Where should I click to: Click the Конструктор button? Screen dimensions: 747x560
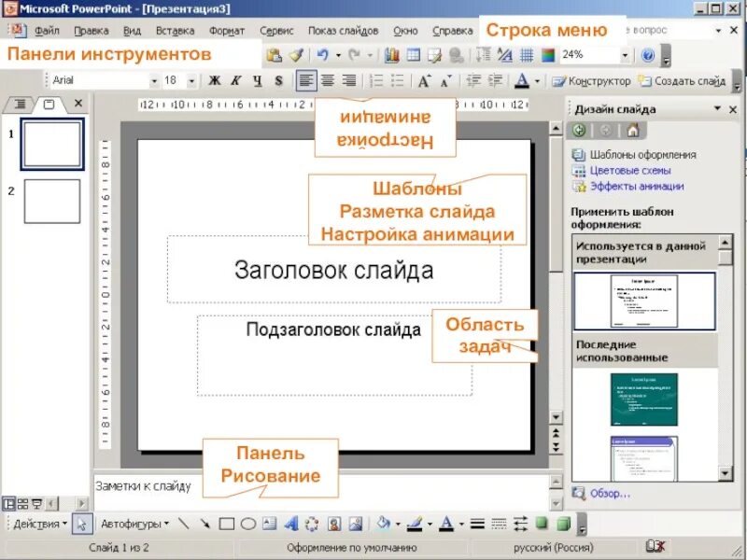tap(591, 81)
